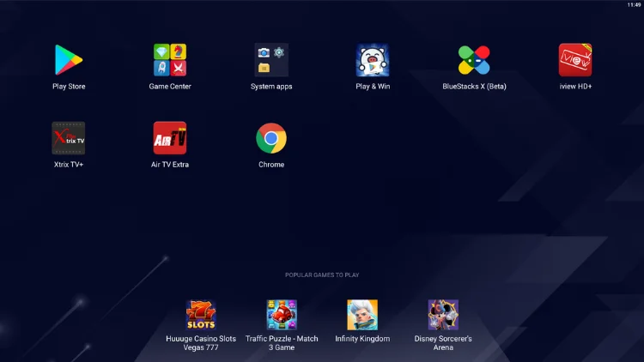Click the "Infinity Kingdom" text label
The width and height of the screenshot is (644, 362).
pyautogui.click(x=362, y=339)
